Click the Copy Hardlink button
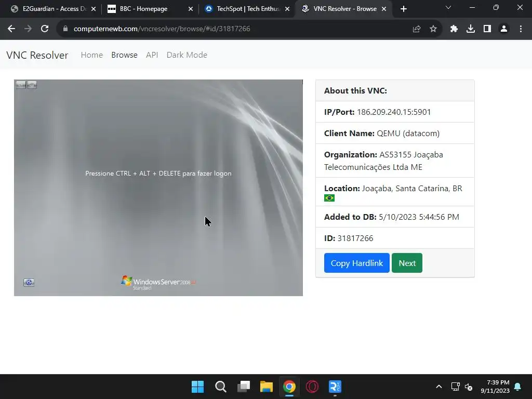 point(356,263)
